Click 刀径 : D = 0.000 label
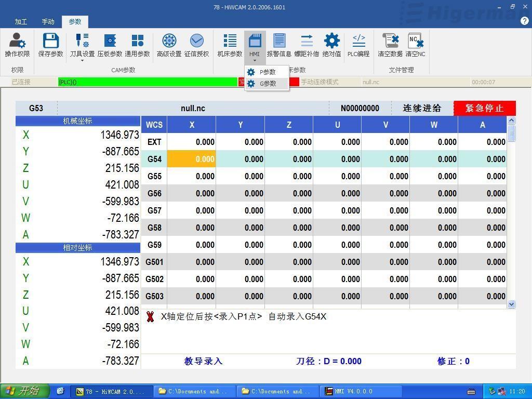This screenshot has height=399, width=532. tap(328, 361)
